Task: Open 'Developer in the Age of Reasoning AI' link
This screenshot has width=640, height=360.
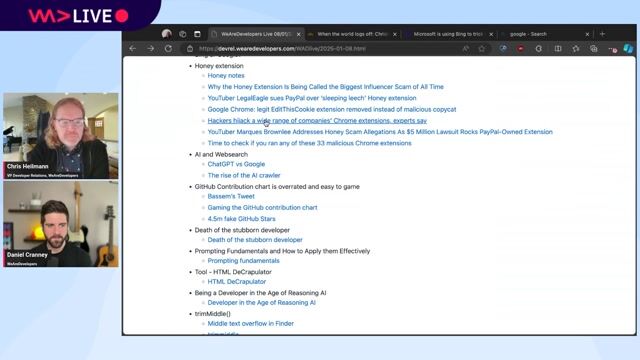Action: pos(262,302)
